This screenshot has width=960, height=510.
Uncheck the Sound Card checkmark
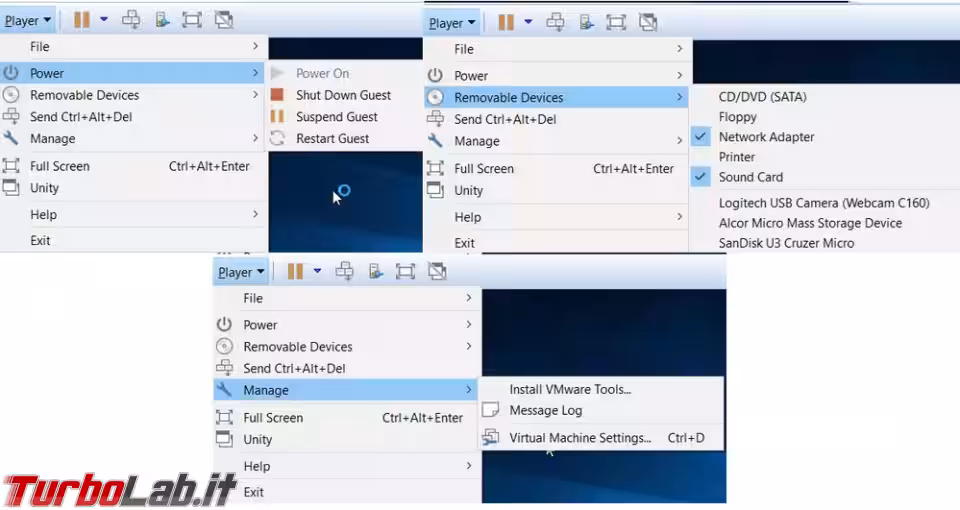tap(700, 177)
